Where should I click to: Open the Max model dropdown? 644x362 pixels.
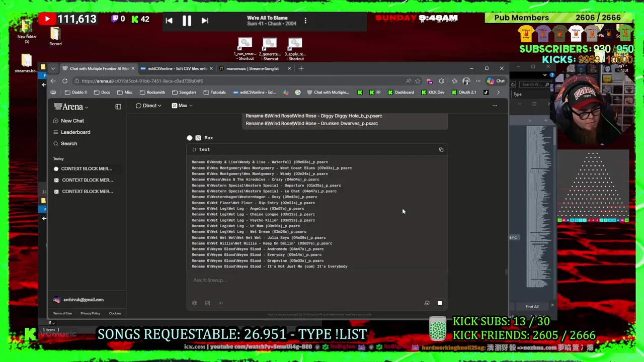pos(182,106)
